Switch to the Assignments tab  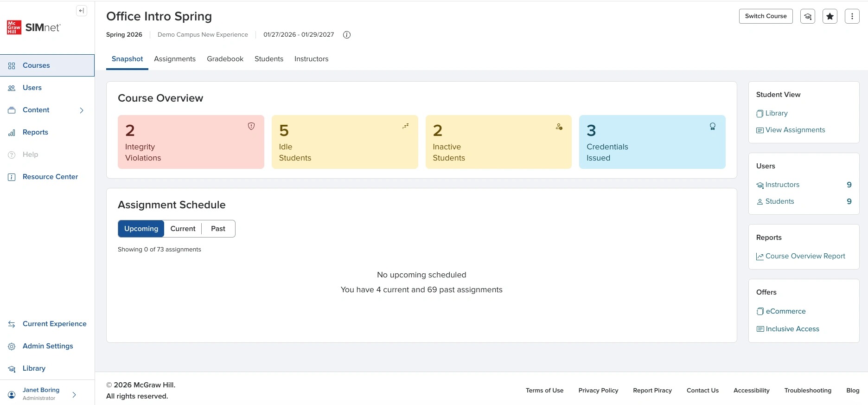tap(175, 59)
